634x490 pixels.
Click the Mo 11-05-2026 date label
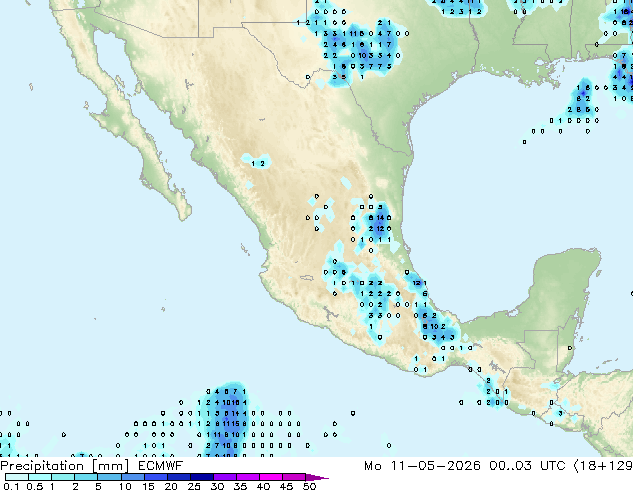click(x=422, y=466)
